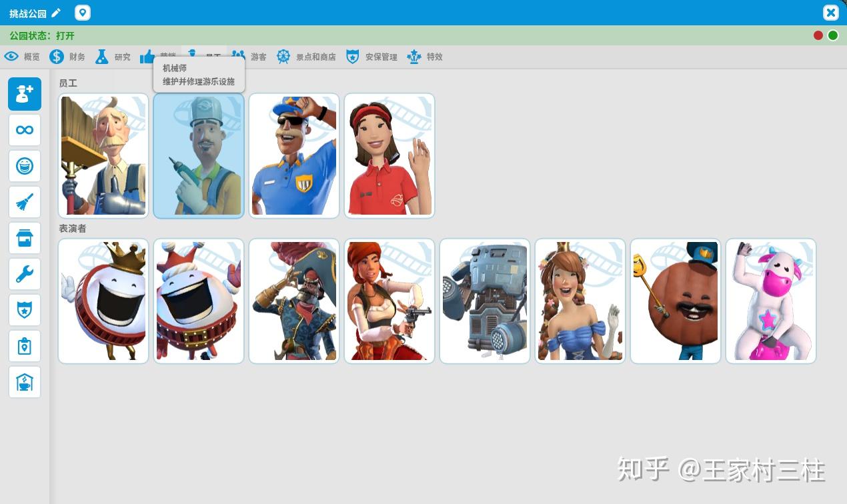Click the 挑战公园 park title

click(x=28, y=13)
